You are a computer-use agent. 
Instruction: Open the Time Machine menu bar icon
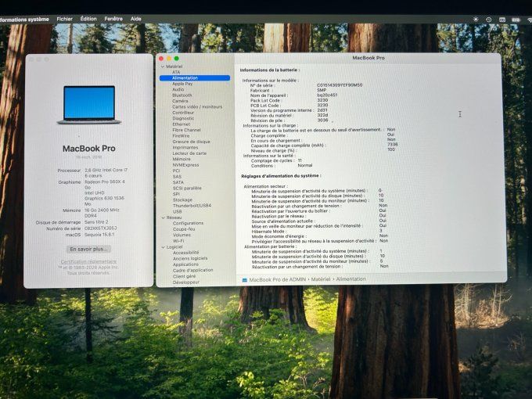[x=488, y=20]
